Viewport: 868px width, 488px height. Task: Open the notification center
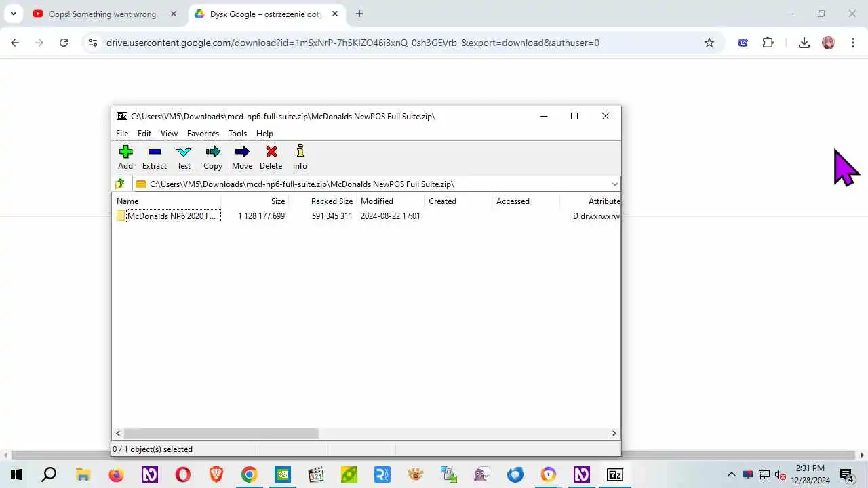(x=847, y=474)
